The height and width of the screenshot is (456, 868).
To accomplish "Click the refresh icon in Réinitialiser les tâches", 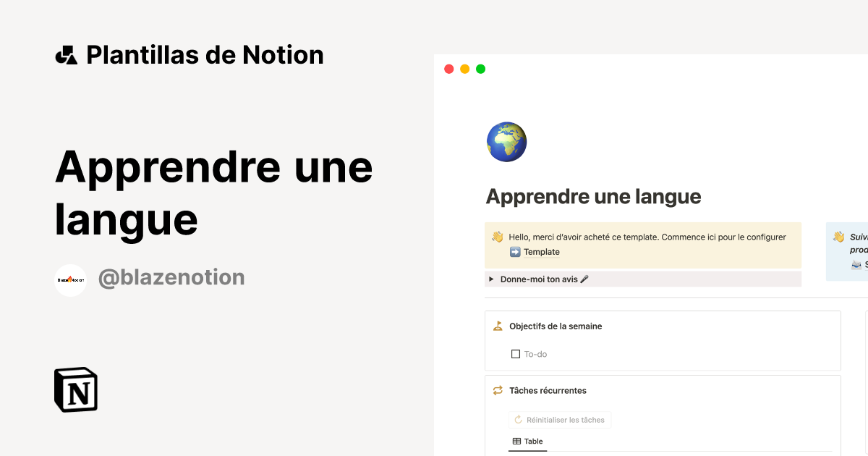I will coord(517,419).
